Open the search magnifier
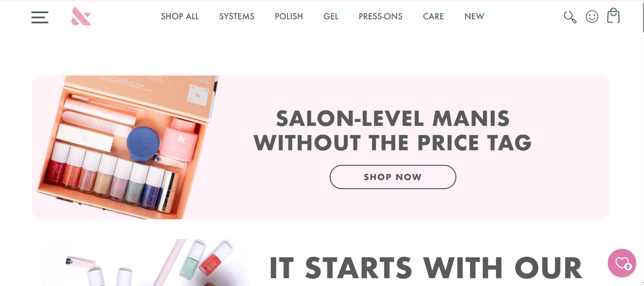Viewport: 644px width, 286px height. tap(570, 17)
